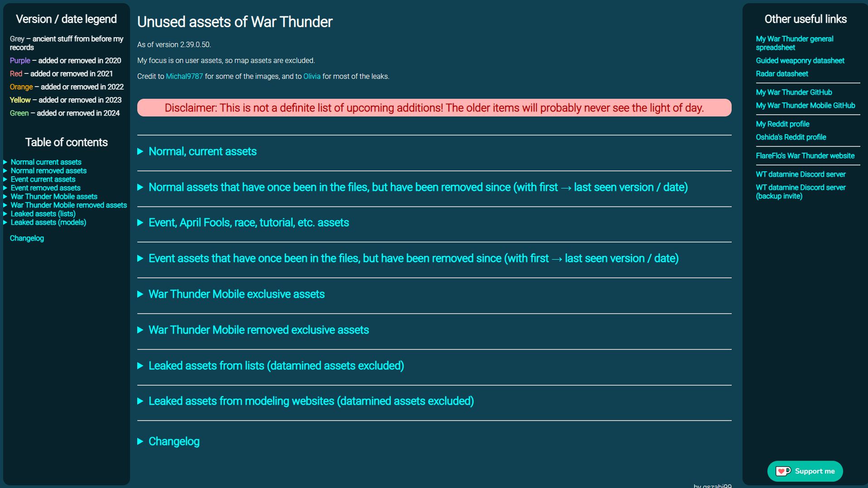Expand Leaked assets from modeling websites section
The height and width of the screenshot is (488, 868).
[311, 401]
